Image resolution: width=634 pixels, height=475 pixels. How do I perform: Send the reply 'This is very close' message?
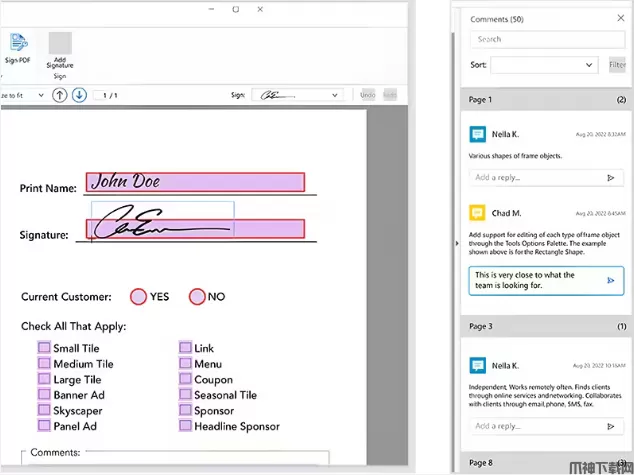pyautogui.click(x=610, y=281)
